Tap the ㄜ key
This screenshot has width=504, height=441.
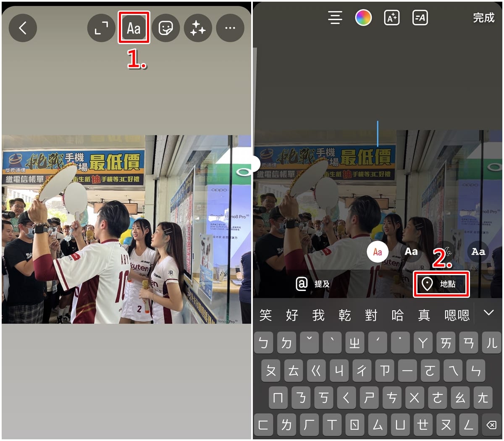point(437,398)
